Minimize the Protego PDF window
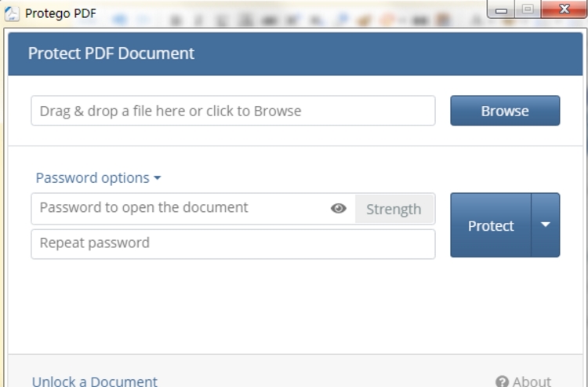588x387 pixels. (502, 9)
